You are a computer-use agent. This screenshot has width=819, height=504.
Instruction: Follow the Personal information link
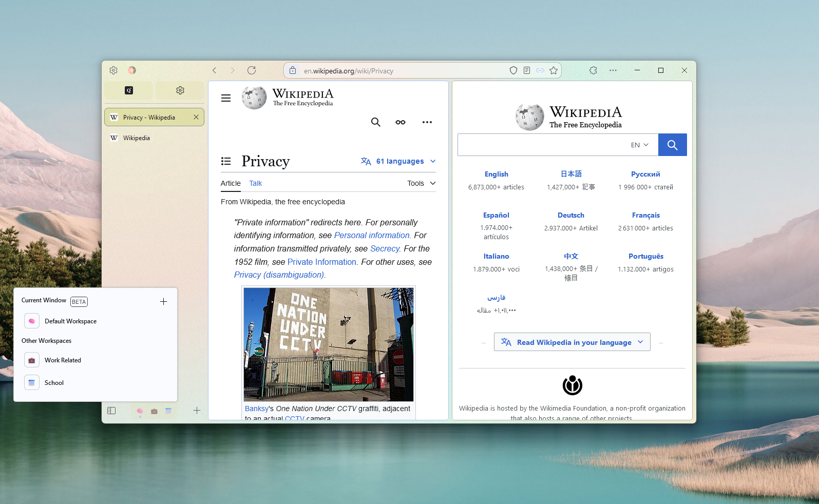click(x=372, y=235)
